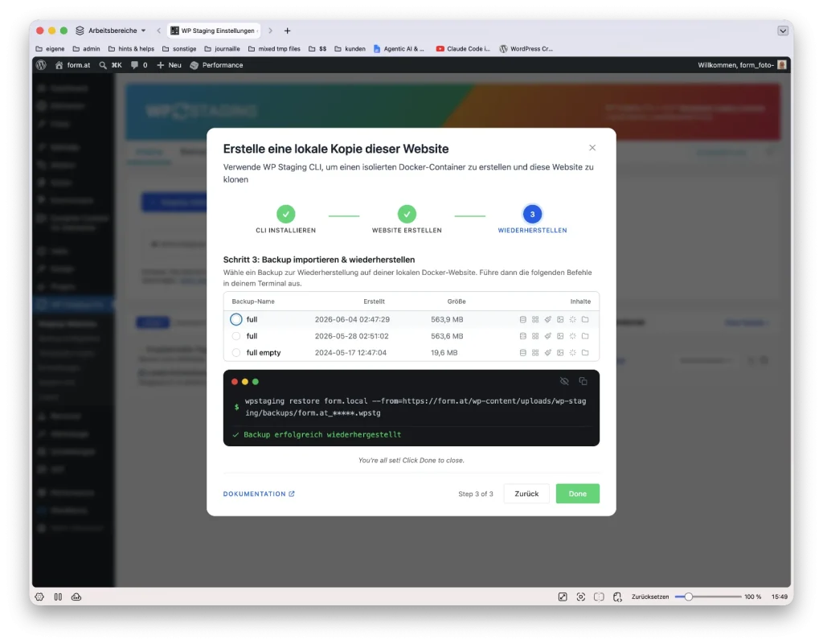Open the kunden bookmarks folder
This screenshot has width=823, height=644.
(350, 49)
